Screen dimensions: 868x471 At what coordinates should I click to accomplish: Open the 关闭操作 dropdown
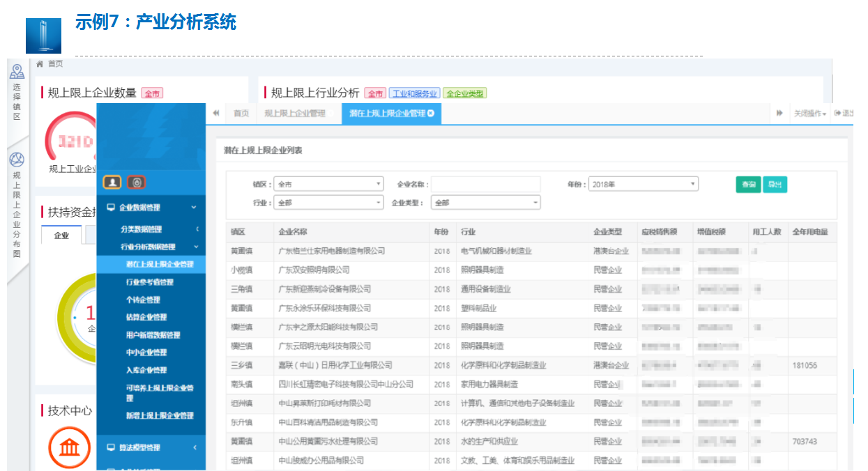[x=809, y=114]
